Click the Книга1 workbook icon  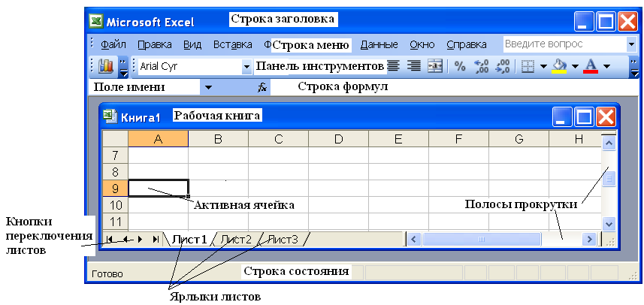[x=110, y=117]
